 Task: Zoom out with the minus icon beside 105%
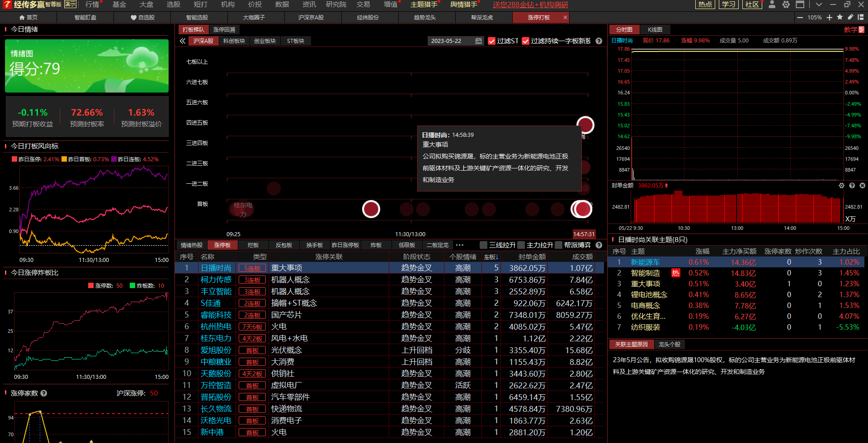click(x=800, y=18)
